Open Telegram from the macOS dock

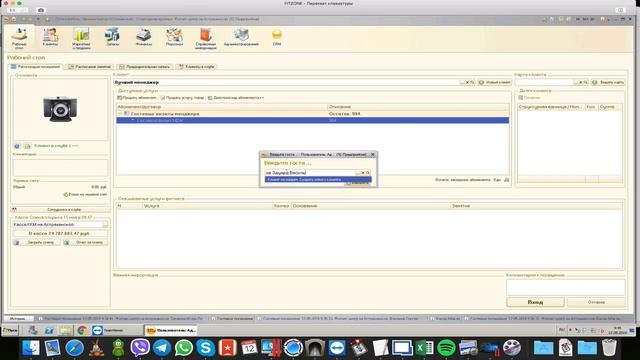coord(162,348)
